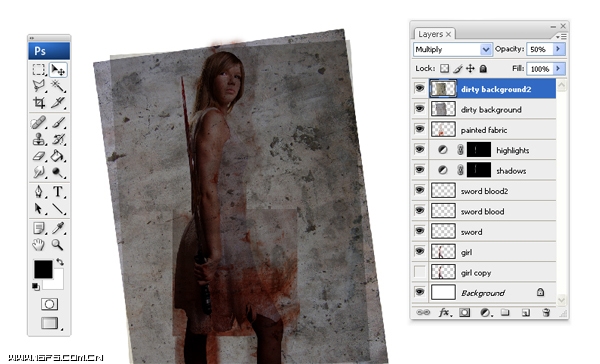The image size is (600, 364).
Task: Select the Move tool
Action: pos(58,70)
